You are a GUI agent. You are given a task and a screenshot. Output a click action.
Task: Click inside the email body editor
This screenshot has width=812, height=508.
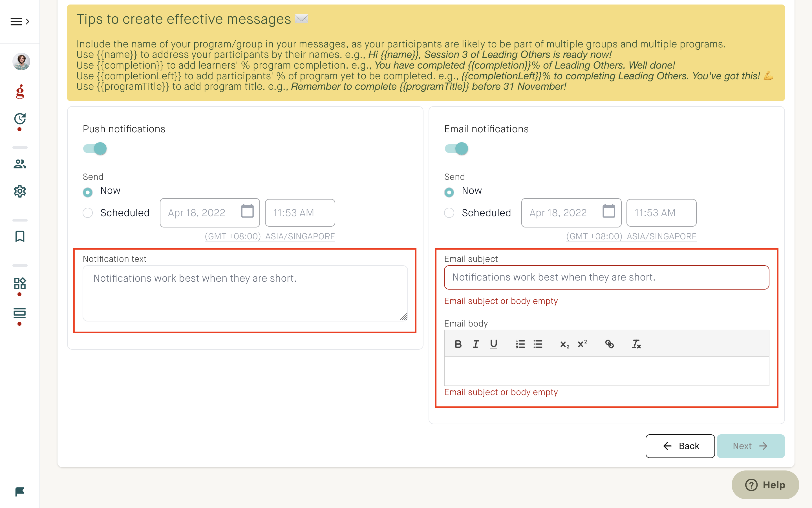coord(607,371)
